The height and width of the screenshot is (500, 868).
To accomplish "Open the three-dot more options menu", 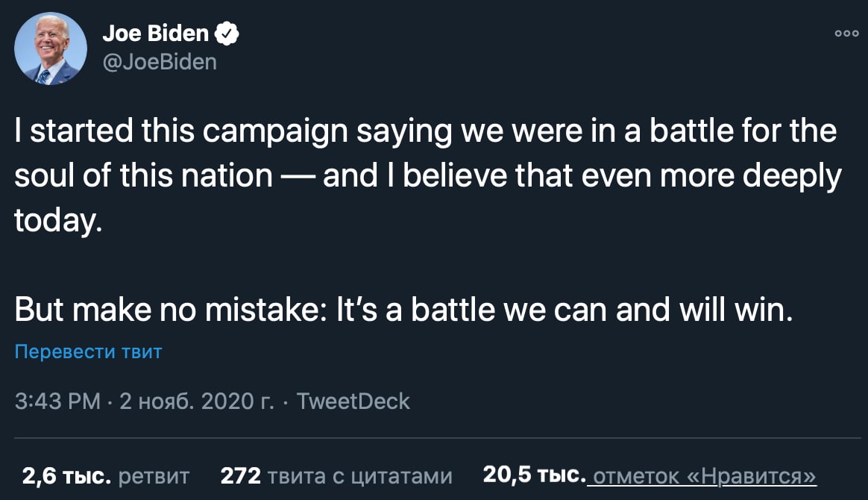I will (847, 34).
